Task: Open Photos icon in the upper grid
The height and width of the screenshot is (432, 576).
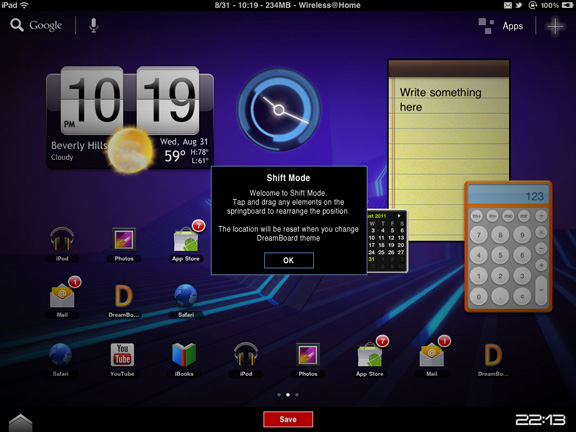Action: pyautogui.click(x=124, y=239)
